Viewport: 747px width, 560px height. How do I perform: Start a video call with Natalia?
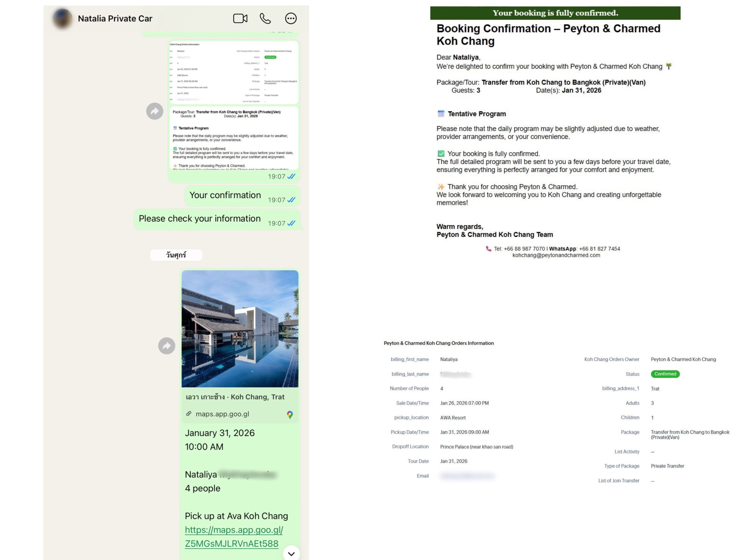240,18
